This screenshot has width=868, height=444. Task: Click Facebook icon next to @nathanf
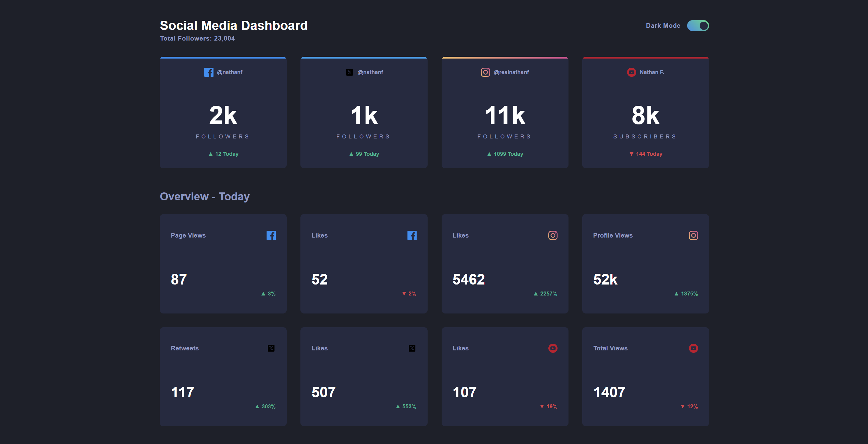209,72
